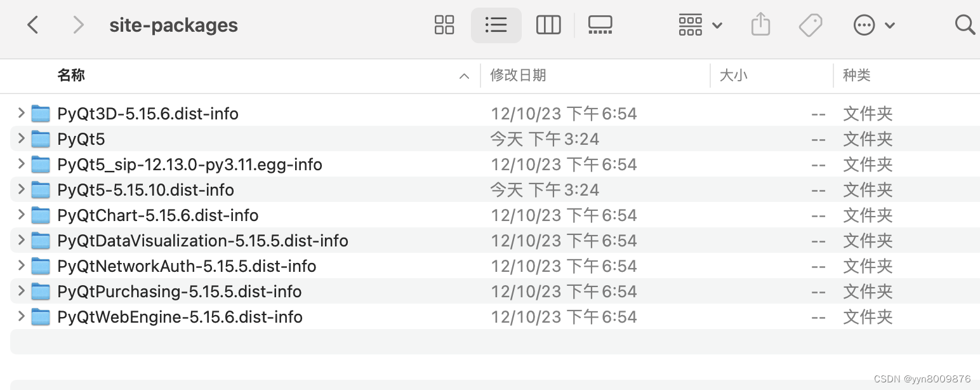
Task: Expand the PyQtPurchasing-5.15.5.dist-info folder
Action: tap(21, 291)
